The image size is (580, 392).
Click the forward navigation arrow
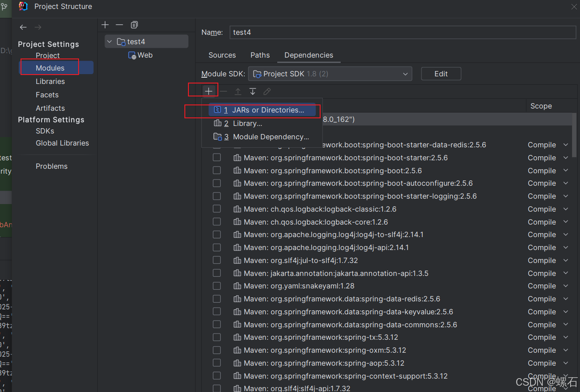click(x=38, y=27)
